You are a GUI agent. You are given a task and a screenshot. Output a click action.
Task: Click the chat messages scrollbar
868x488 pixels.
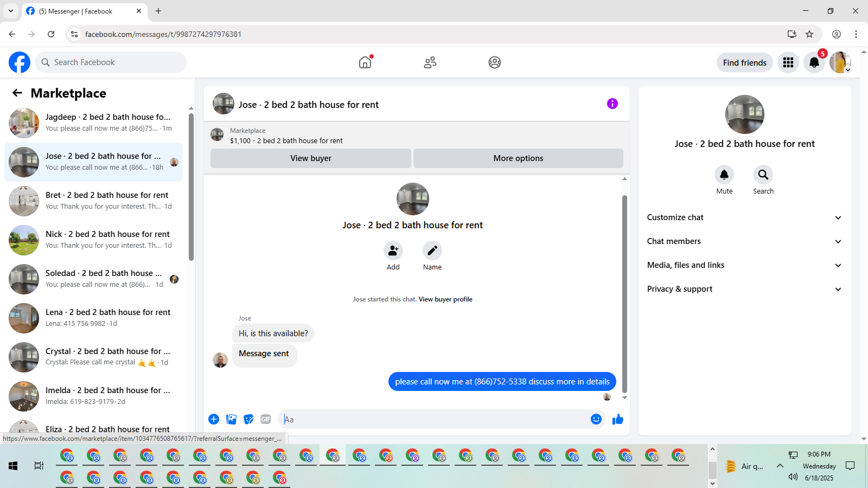click(624, 293)
